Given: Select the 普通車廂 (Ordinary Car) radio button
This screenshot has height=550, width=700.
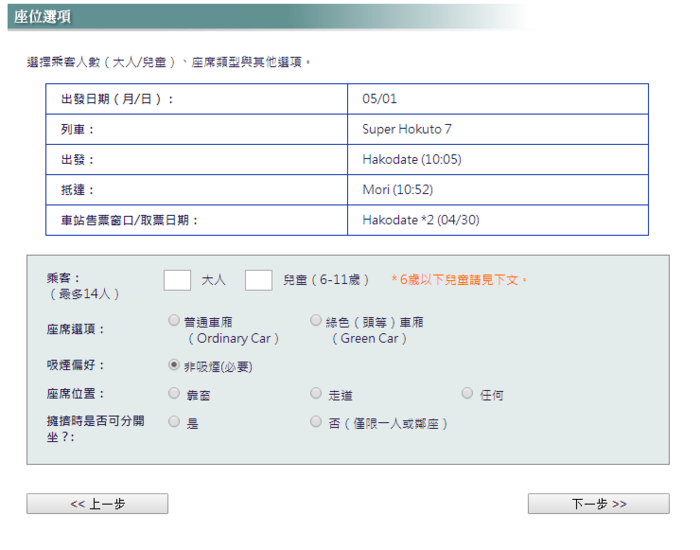Looking at the screenshot, I should click(x=174, y=322).
